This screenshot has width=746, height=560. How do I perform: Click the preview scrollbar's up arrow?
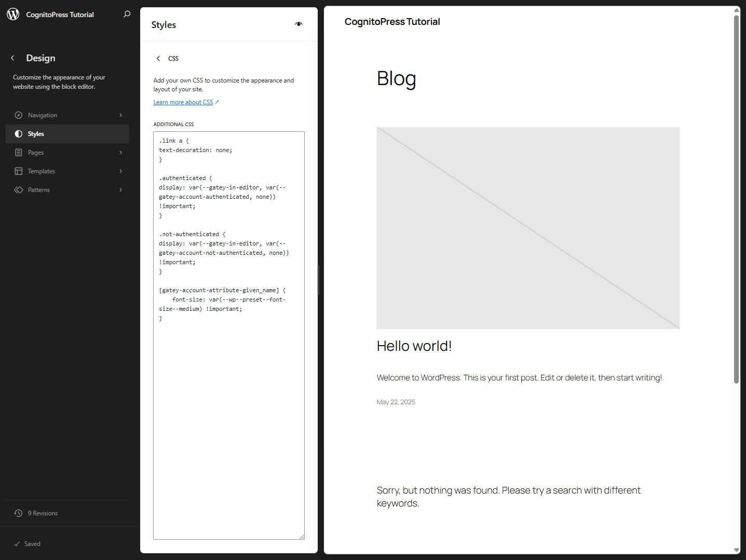pyautogui.click(x=736, y=10)
